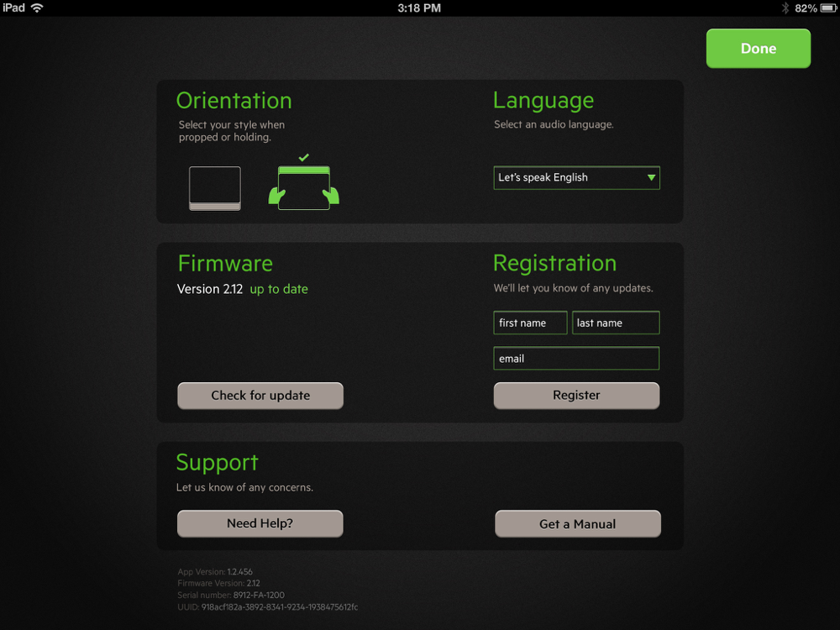840x630 pixels.
Task: Click the Get a Manual button
Action: 578,523
